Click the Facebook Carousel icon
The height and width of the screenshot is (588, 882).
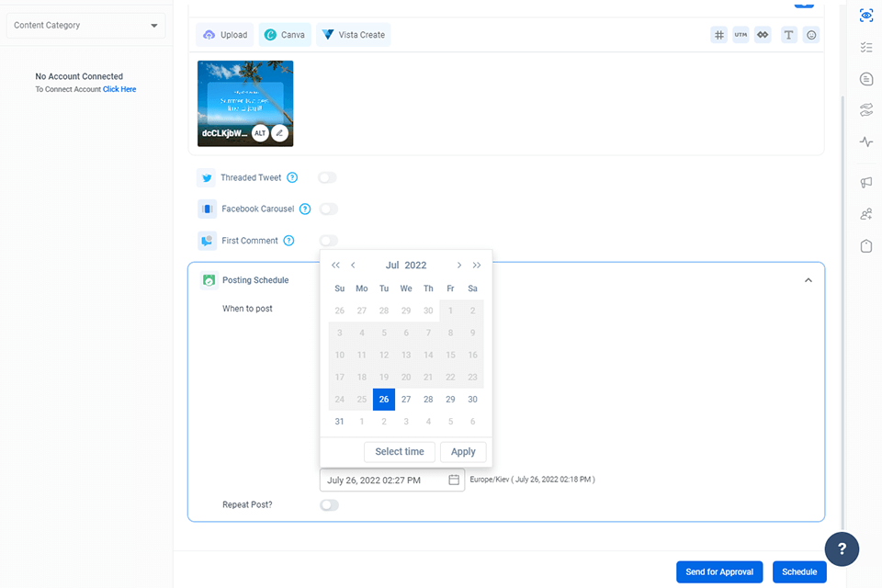click(x=207, y=209)
